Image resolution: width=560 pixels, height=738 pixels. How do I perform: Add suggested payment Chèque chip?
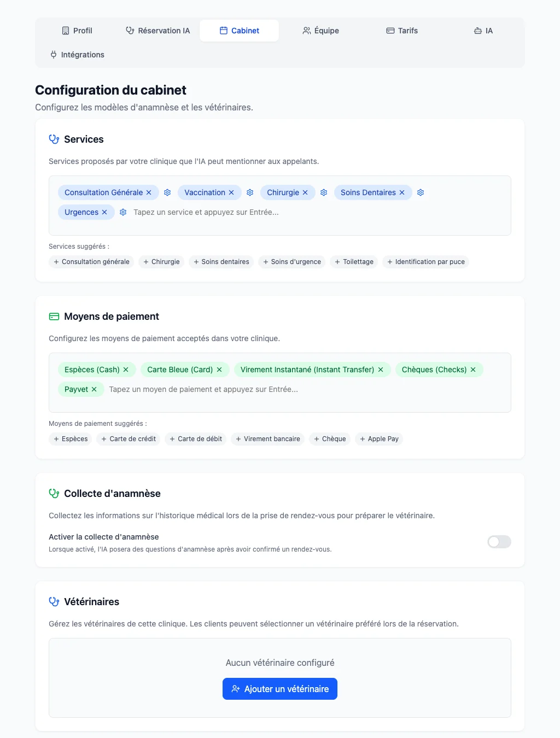330,439
